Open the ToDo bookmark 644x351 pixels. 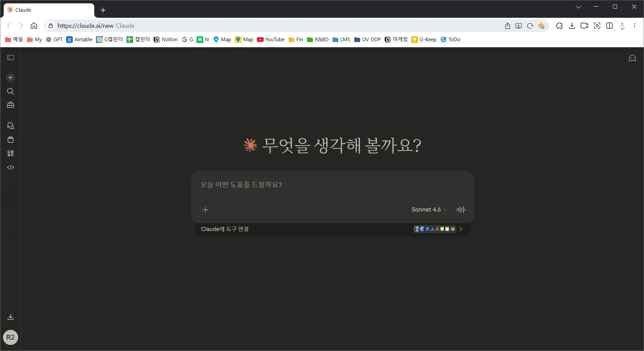coord(450,40)
